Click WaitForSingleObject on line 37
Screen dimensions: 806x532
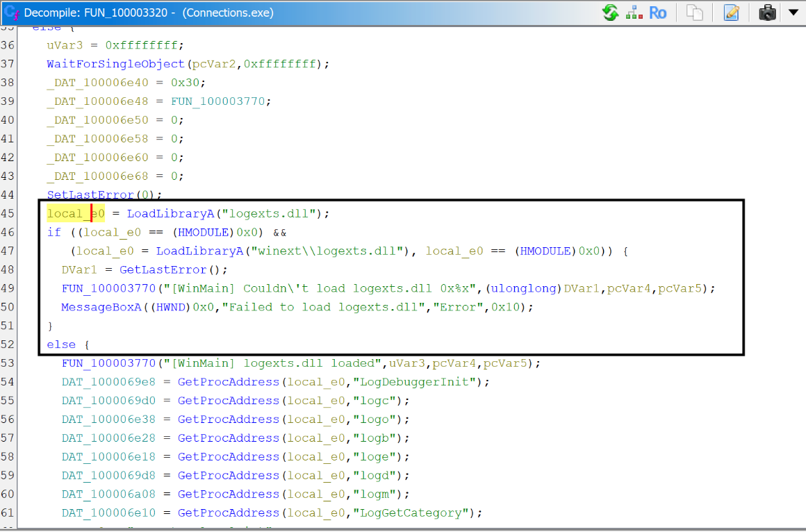(x=115, y=64)
